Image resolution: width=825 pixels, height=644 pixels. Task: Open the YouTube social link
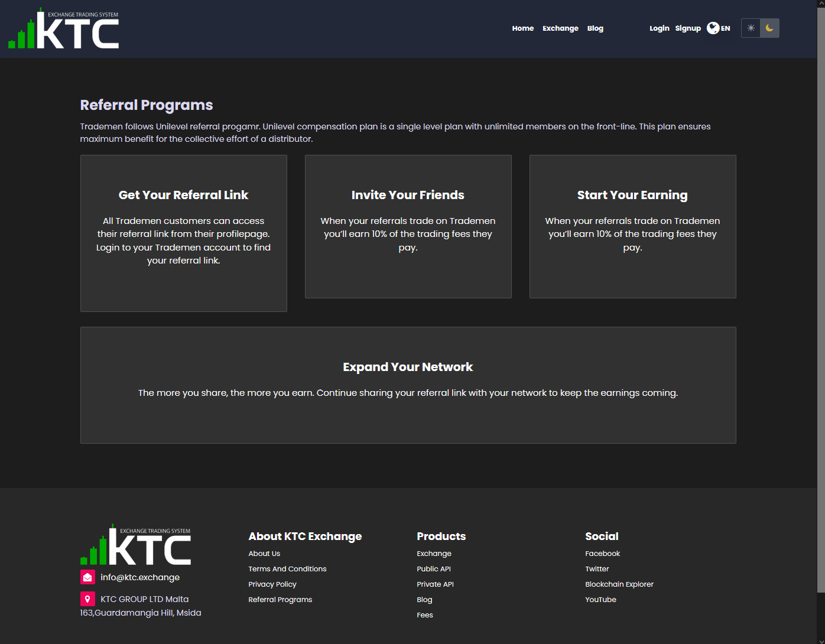click(x=600, y=600)
